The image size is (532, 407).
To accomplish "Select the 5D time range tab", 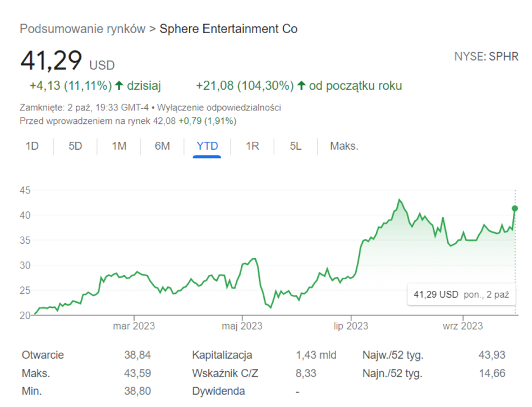I will click(x=75, y=146).
